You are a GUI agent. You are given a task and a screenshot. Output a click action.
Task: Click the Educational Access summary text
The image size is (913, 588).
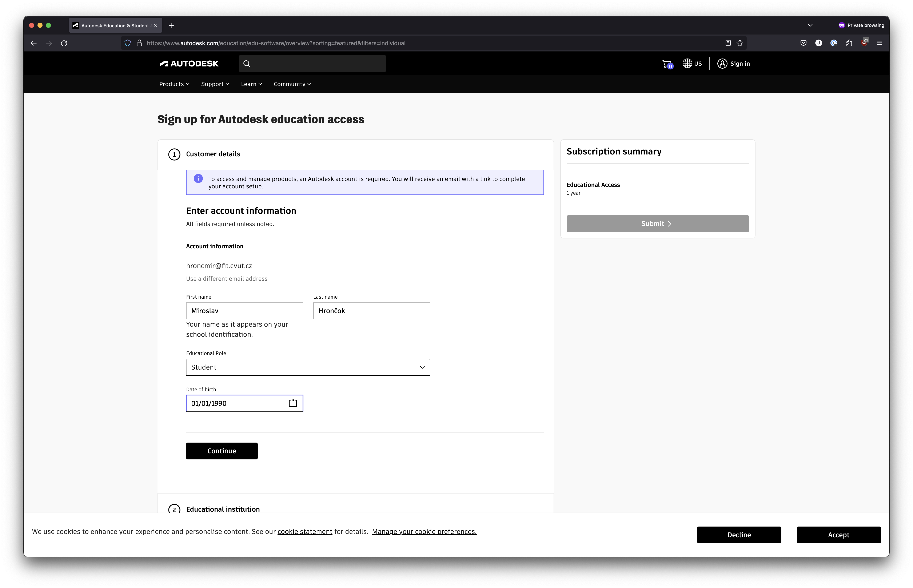coord(593,185)
